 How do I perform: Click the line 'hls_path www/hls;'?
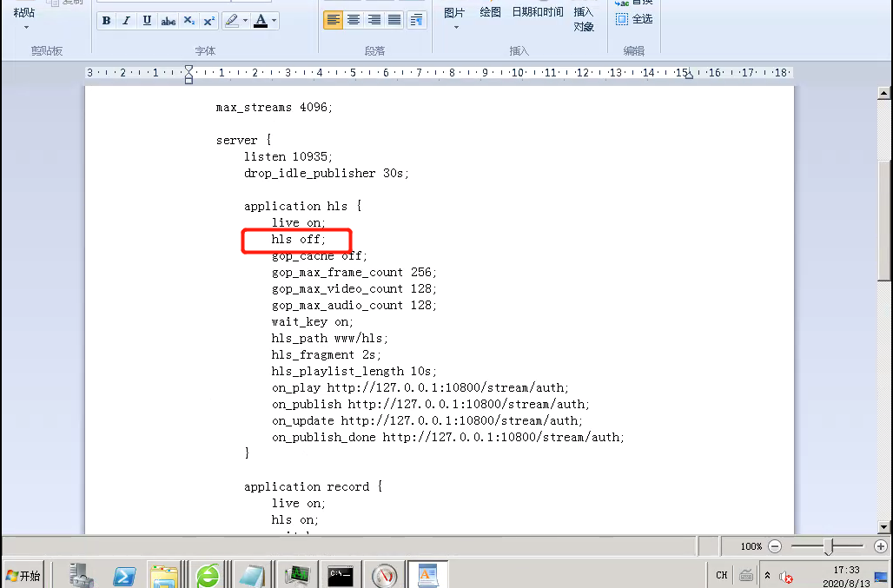(x=329, y=338)
